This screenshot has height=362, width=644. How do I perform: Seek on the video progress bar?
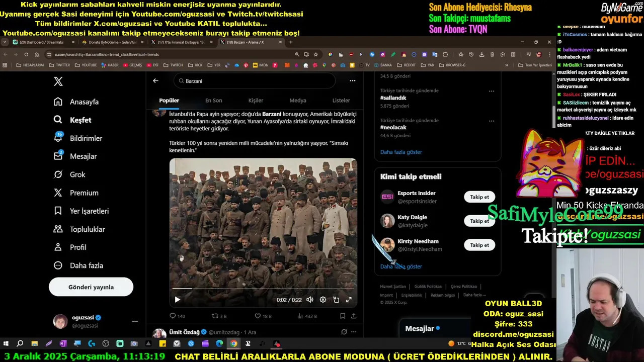point(263,289)
